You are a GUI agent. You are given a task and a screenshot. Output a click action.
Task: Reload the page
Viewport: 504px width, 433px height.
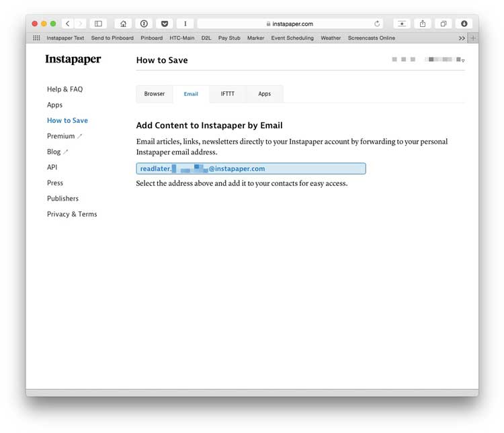(x=378, y=23)
